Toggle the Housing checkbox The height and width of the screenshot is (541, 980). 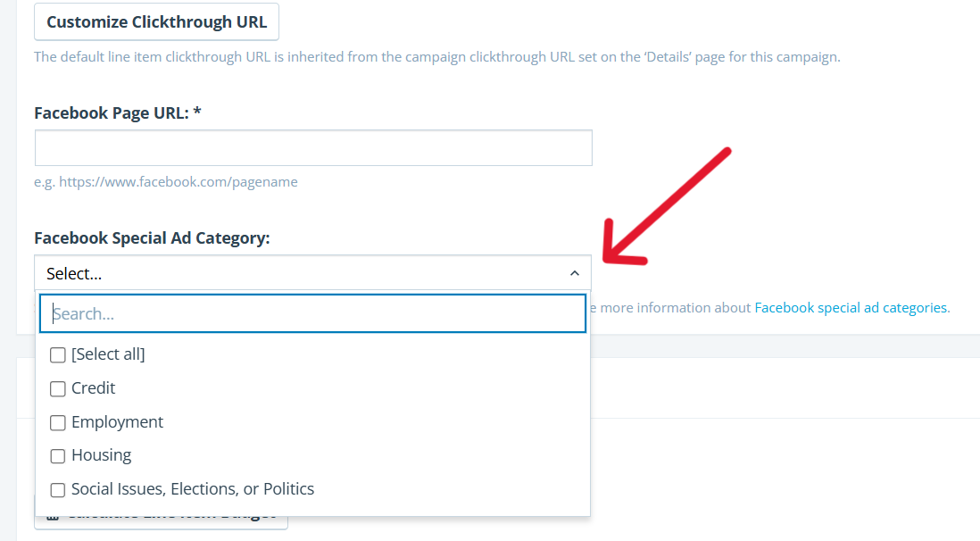[x=58, y=456]
